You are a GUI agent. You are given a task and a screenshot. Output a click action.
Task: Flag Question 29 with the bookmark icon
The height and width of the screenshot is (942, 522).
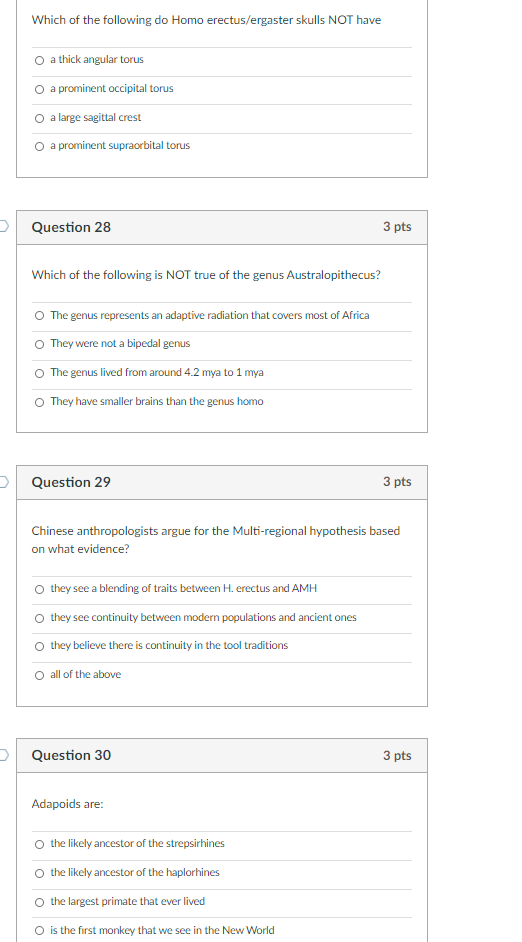4,482
